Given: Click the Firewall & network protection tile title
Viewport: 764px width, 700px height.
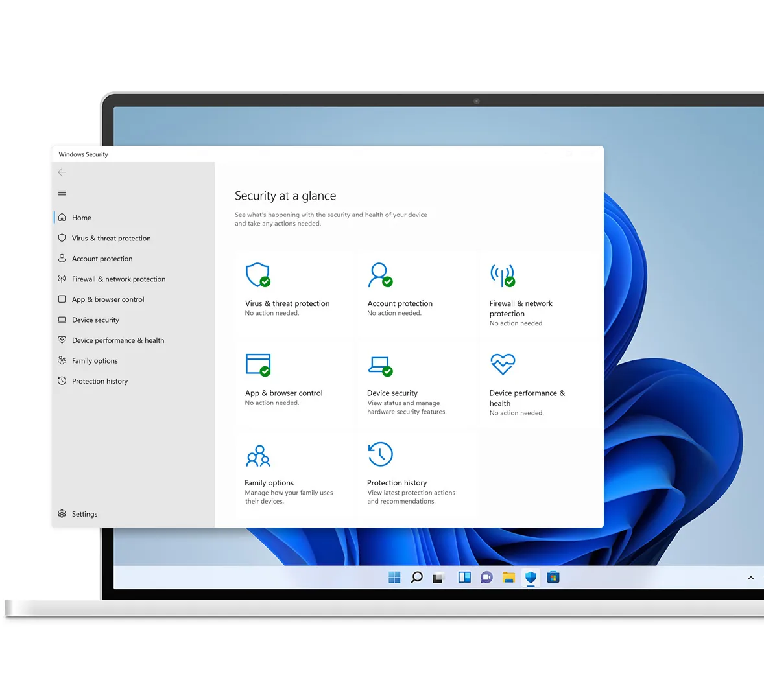Looking at the screenshot, I should [521, 309].
